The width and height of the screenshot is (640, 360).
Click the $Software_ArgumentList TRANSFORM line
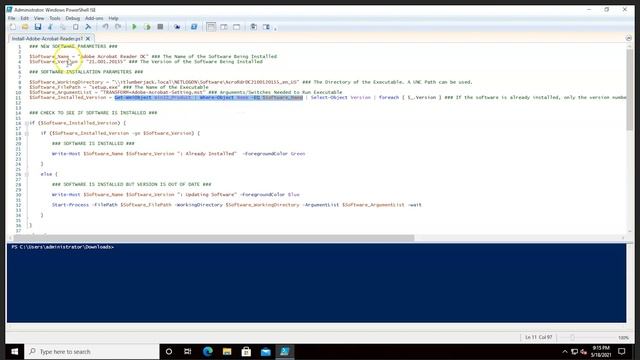click(186, 92)
